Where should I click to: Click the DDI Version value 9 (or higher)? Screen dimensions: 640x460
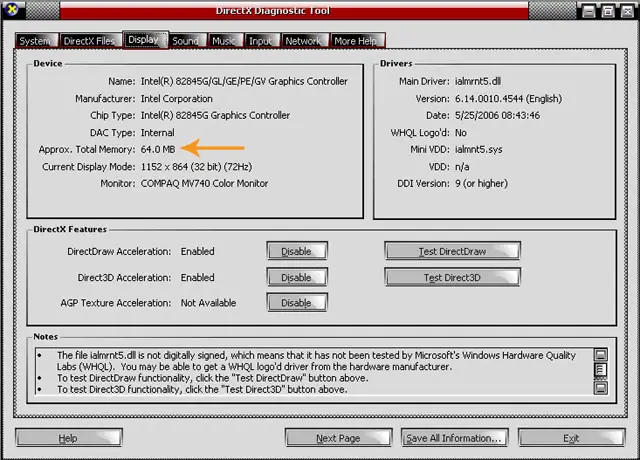click(x=481, y=184)
